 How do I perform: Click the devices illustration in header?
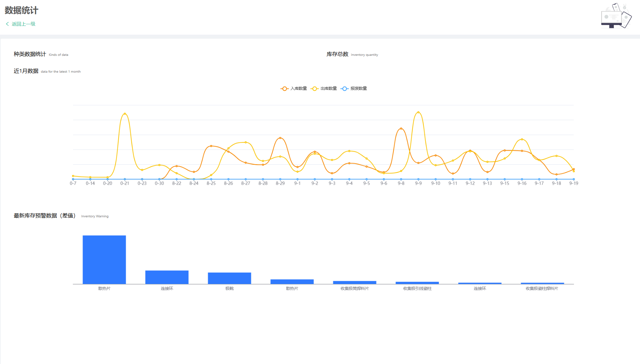616,16
